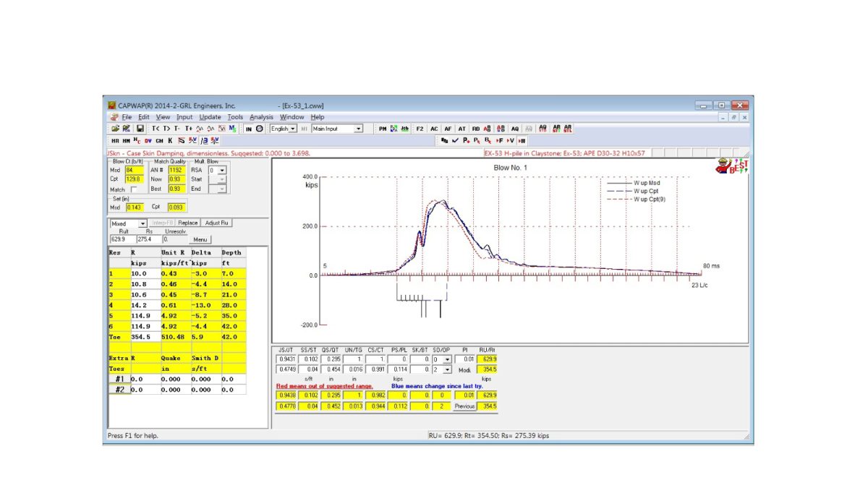Open the Main Input dropdown
This screenshot has height=488, width=868.
click(358, 129)
